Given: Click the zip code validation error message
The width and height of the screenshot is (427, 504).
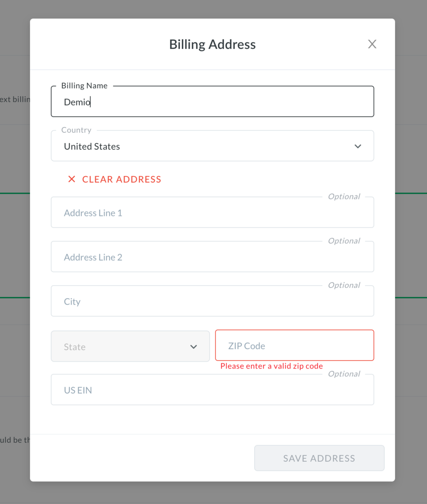Looking at the screenshot, I should coord(271,366).
